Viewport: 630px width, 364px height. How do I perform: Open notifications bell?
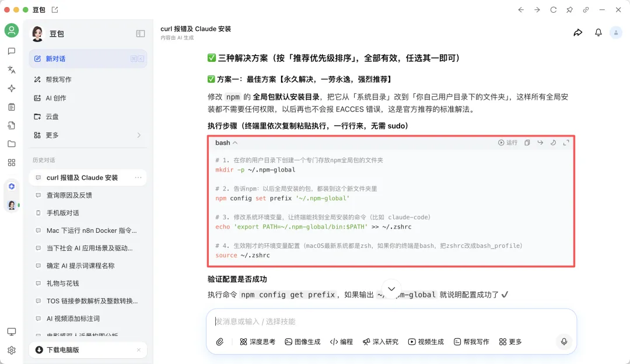[x=598, y=33]
